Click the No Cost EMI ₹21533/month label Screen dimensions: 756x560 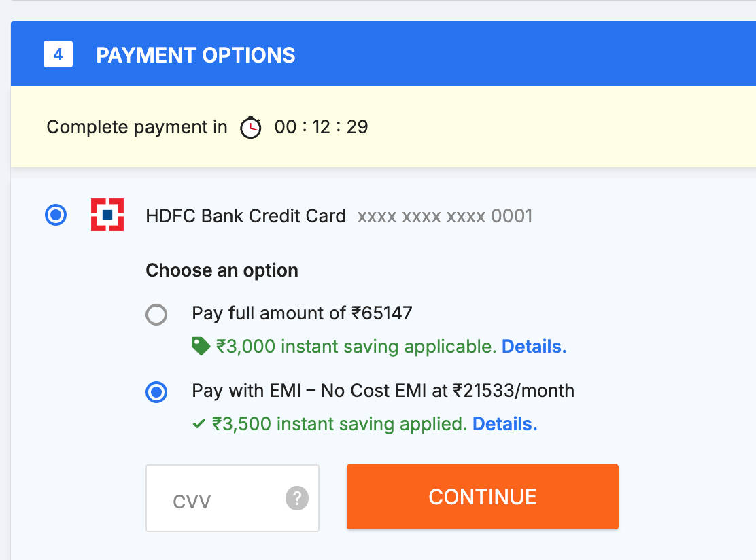point(383,391)
